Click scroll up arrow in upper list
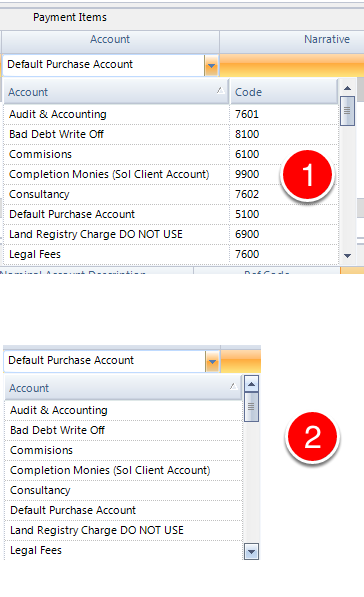364x597 pixels. tap(347, 88)
